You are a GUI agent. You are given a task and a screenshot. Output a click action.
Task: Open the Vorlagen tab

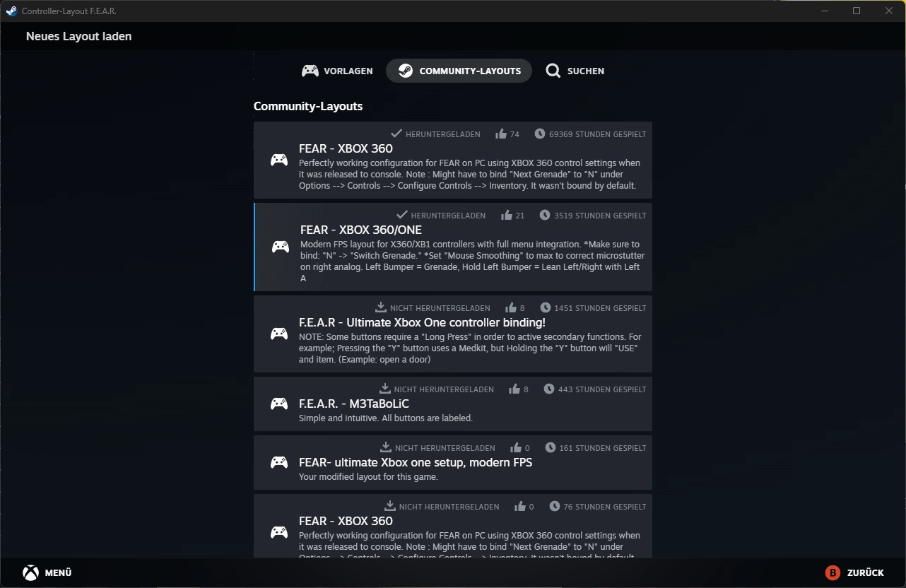(337, 71)
